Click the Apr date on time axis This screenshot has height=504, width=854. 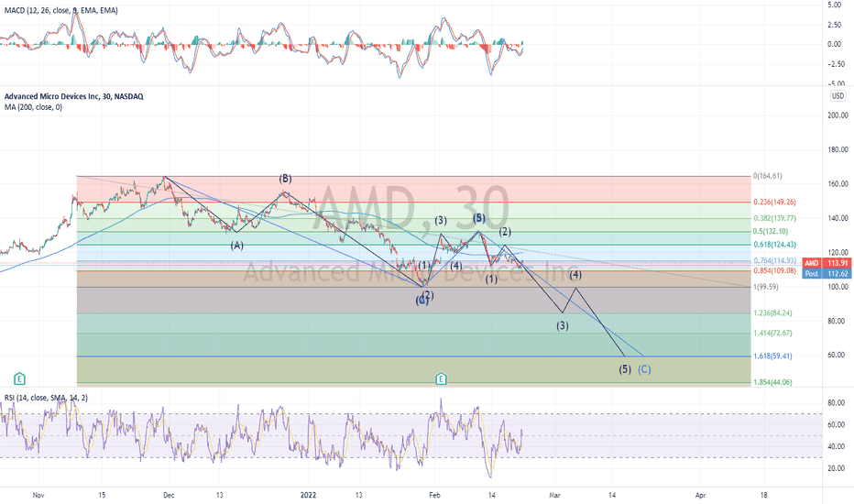(x=700, y=495)
